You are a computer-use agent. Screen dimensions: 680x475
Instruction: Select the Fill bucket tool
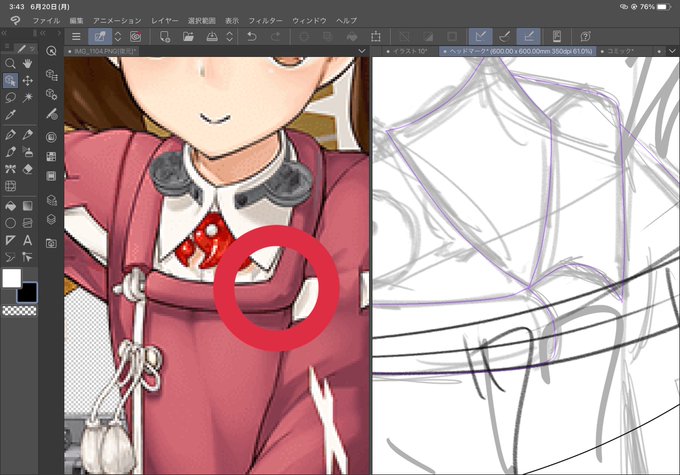(x=10, y=206)
